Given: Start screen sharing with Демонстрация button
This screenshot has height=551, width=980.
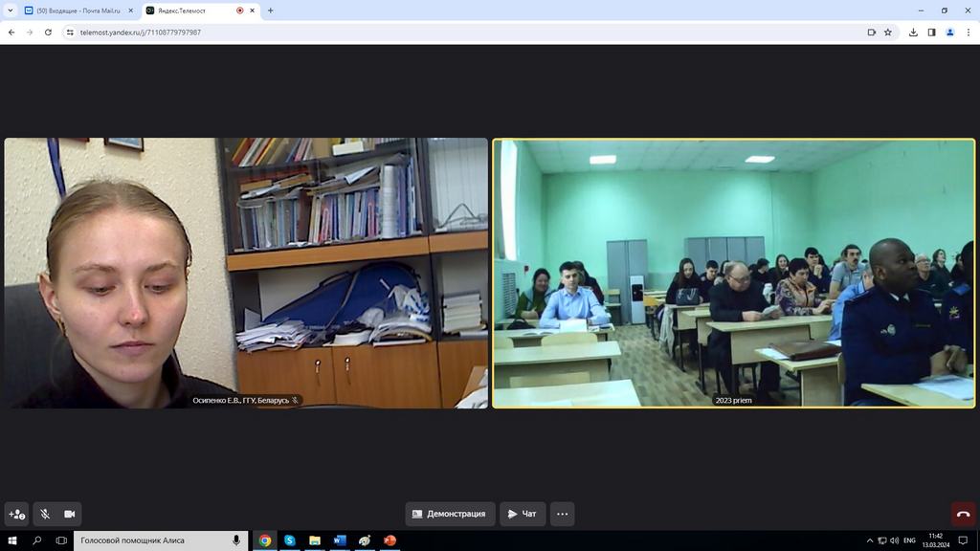Looking at the screenshot, I should [450, 514].
